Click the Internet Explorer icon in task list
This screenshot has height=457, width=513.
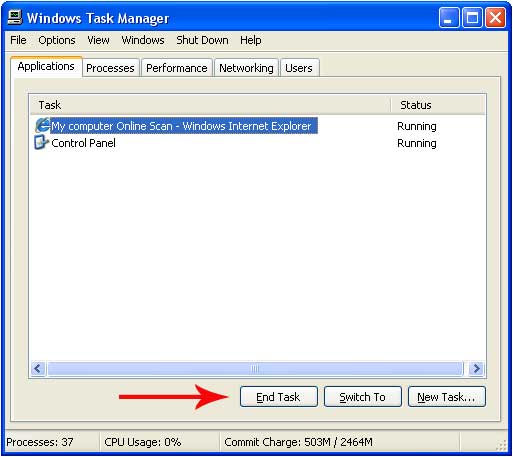pos(43,126)
